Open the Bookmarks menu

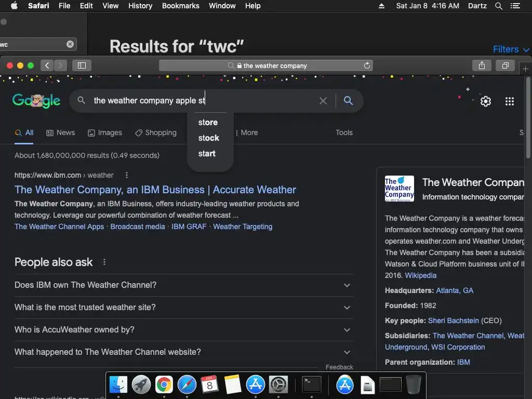[x=180, y=6]
